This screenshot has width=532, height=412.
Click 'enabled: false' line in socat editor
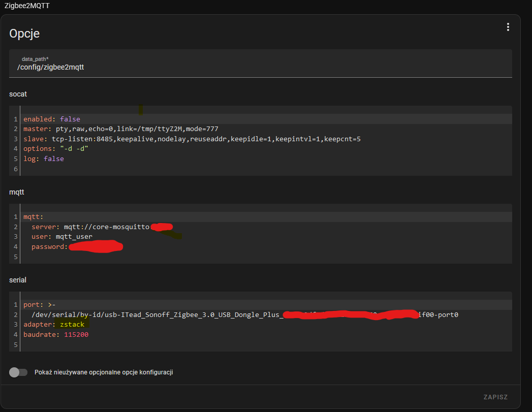51,119
